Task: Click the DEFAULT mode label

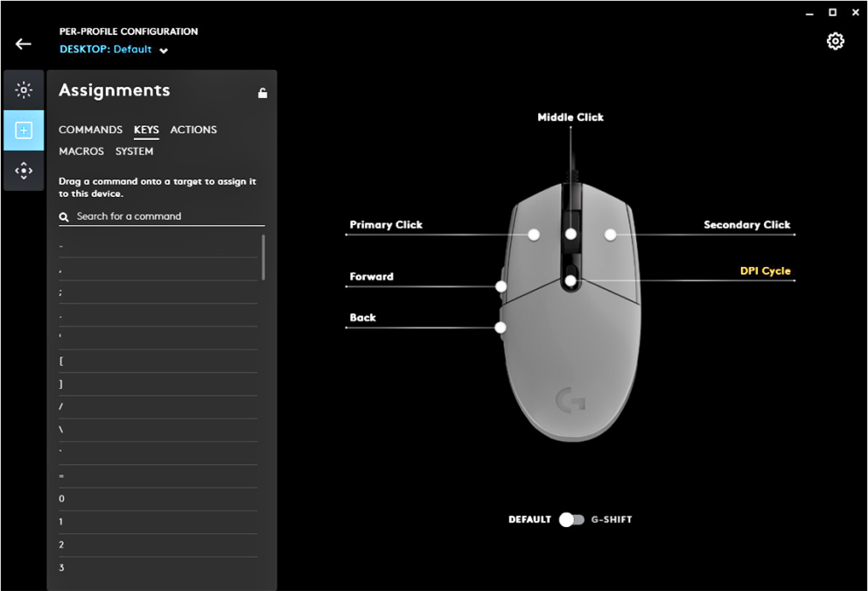Action: point(529,519)
